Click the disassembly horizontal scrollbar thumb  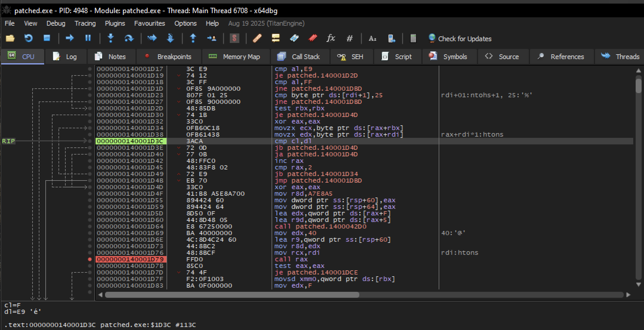tap(232, 295)
